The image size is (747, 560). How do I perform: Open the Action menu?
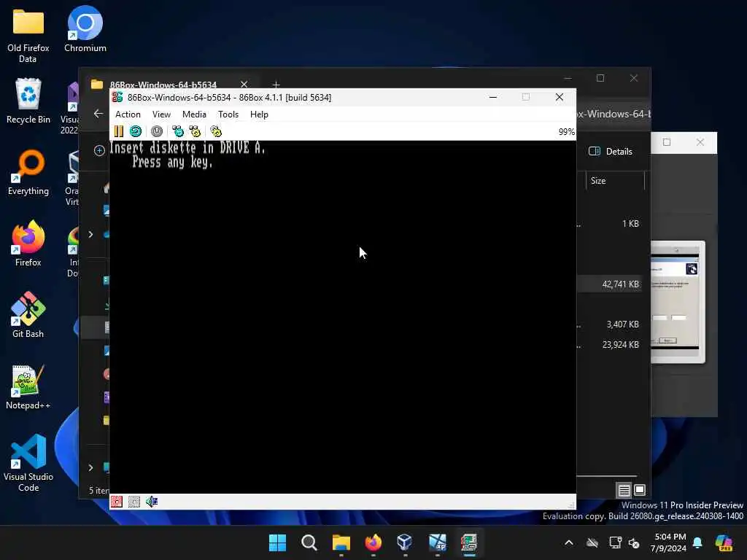(128, 114)
